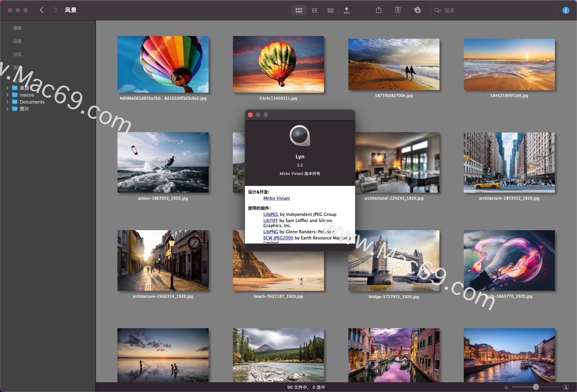Click the open-in-application icon beside trash
Screen dimensions: 577x392
tap(417, 10)
